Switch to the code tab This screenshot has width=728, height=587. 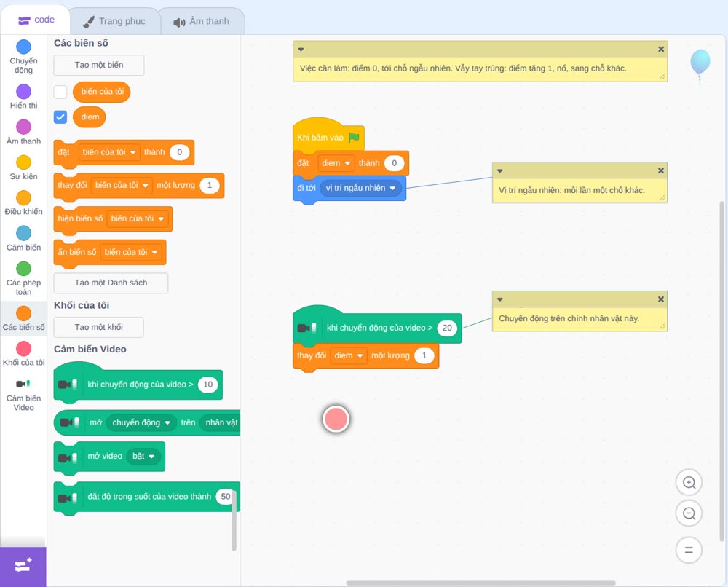[36, 20]
